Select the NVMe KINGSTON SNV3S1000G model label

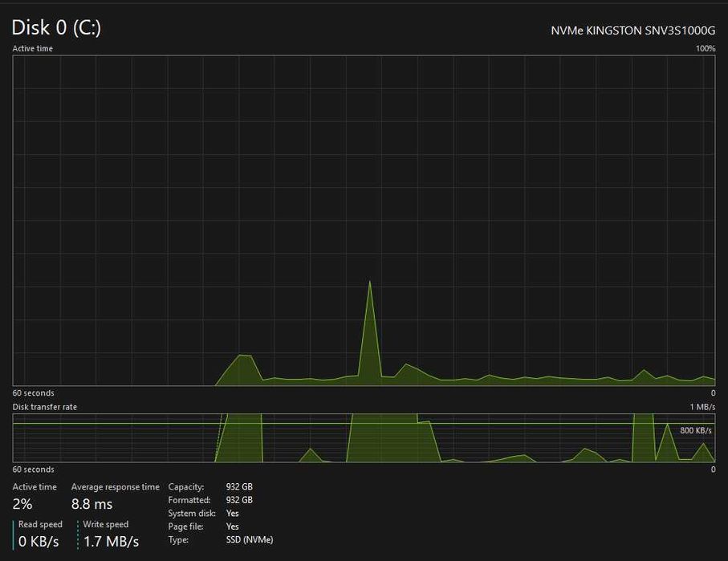pos(632,30)
